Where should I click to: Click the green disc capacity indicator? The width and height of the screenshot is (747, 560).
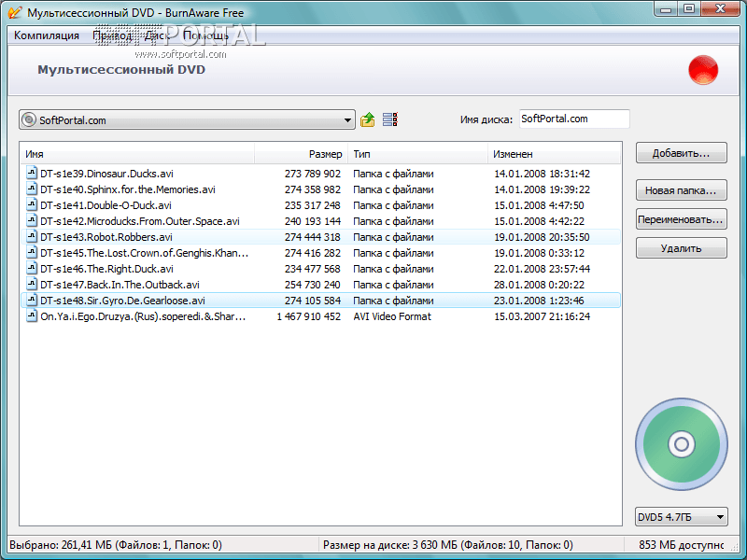(682, 444)
